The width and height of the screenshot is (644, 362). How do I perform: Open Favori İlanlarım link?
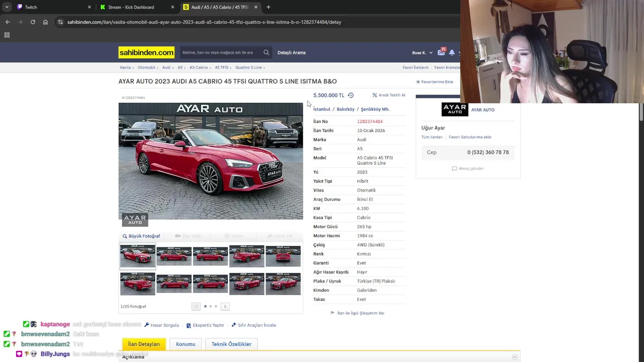point(416,67)
